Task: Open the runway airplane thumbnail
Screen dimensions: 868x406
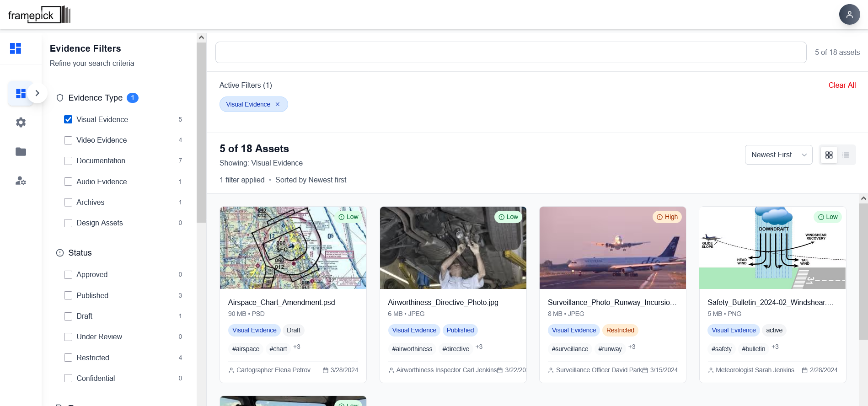Action: coord(613,248)
